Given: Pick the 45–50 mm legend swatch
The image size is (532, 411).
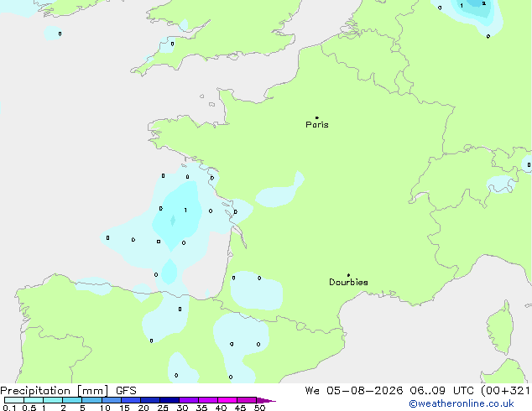Looking at the screenshot, I should click(247, 400).
